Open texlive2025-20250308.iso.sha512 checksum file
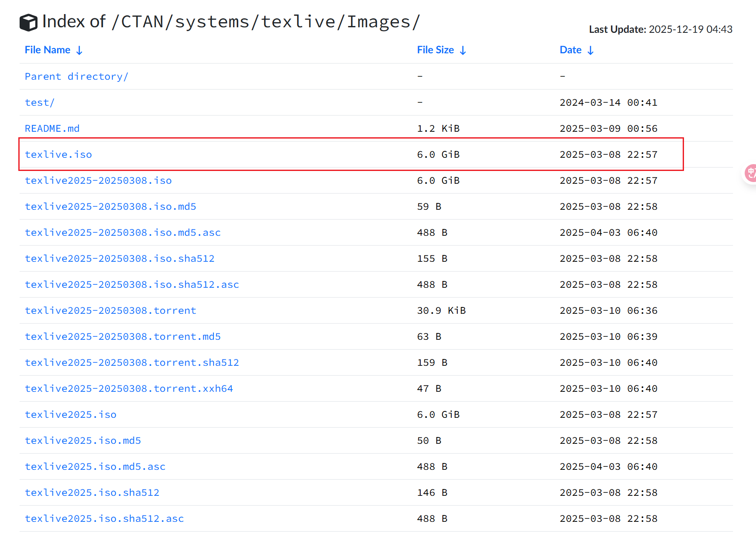The image size is (756, 541). (x=120, y=259)
